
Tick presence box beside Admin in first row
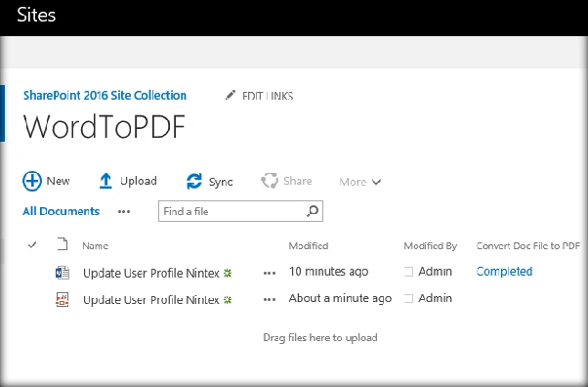tap(408, 272)
